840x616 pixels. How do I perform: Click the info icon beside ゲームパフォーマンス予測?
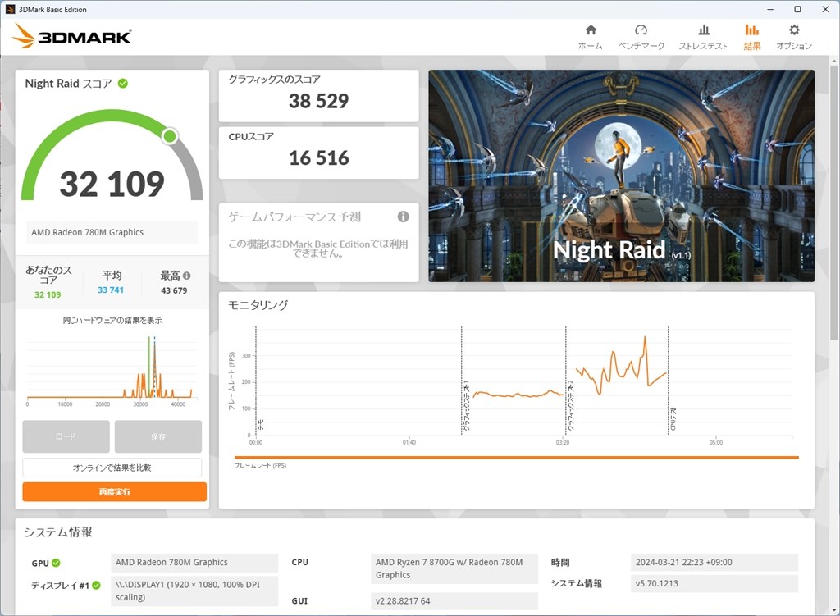pyautogui.click(x=403, y=217)
